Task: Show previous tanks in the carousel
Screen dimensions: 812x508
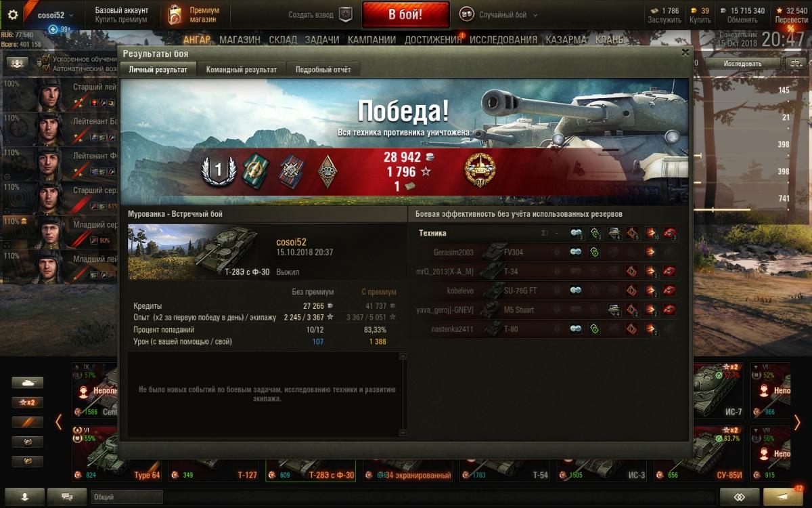Action: coord(59,422)
